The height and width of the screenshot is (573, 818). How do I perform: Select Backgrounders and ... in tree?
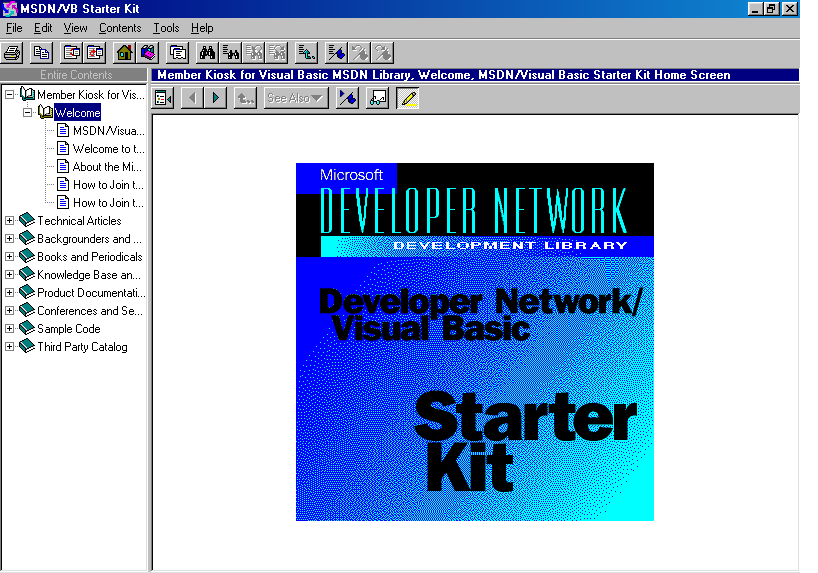[x=89, y=238]
